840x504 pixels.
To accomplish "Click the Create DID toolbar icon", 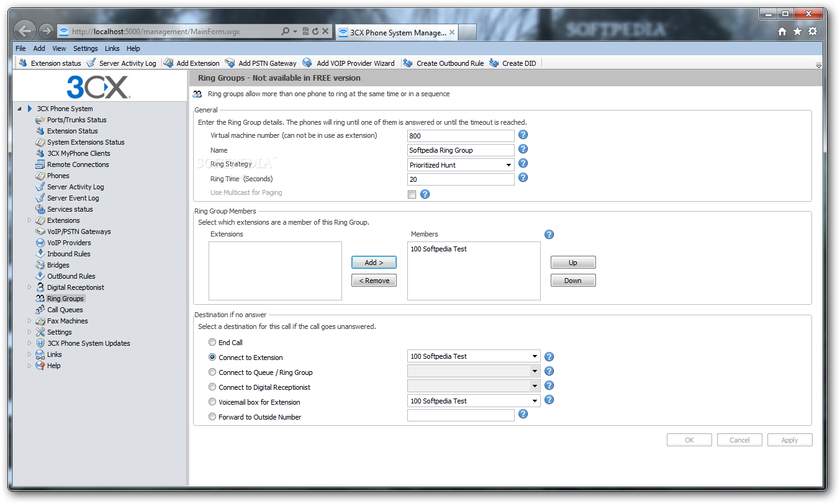I will [494, 63].
